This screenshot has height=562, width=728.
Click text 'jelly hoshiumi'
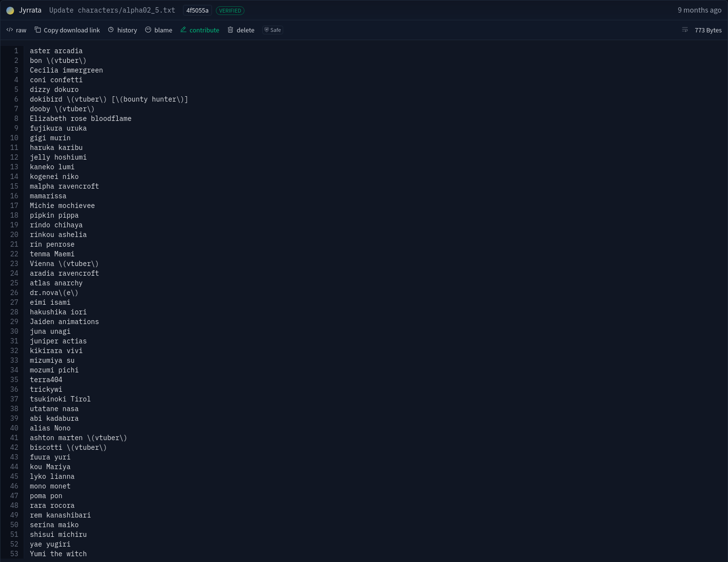[58, 157]
